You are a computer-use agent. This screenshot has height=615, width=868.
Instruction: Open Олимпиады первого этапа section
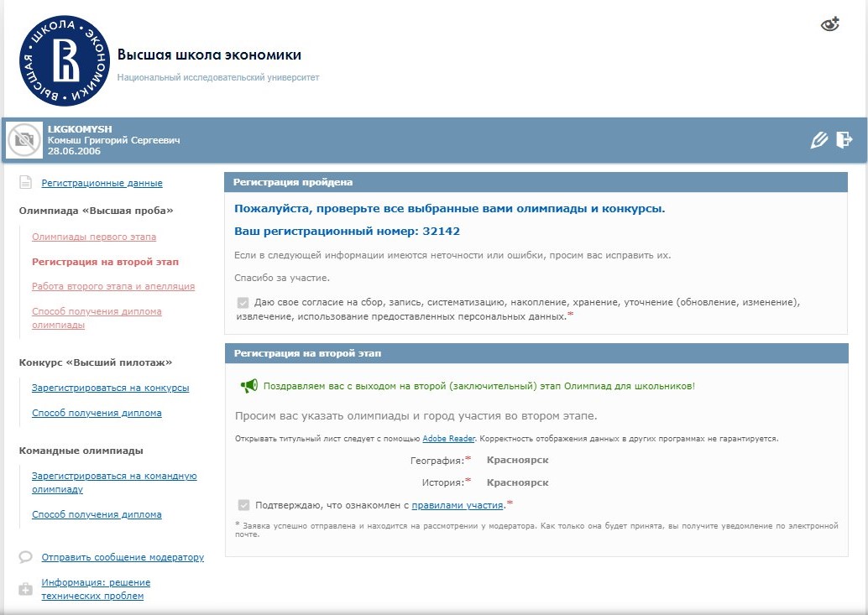[x=94, y=237]
